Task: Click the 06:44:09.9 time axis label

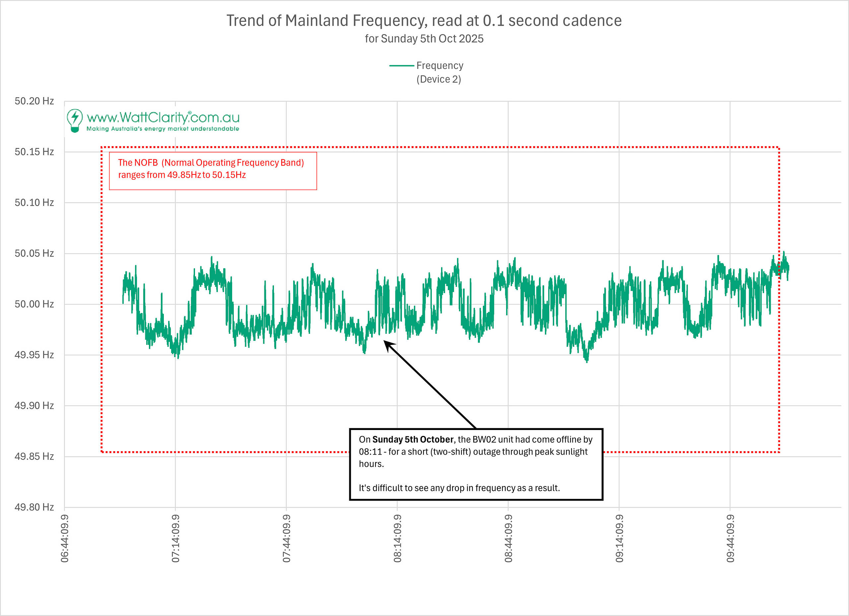Action: point(65,538)
